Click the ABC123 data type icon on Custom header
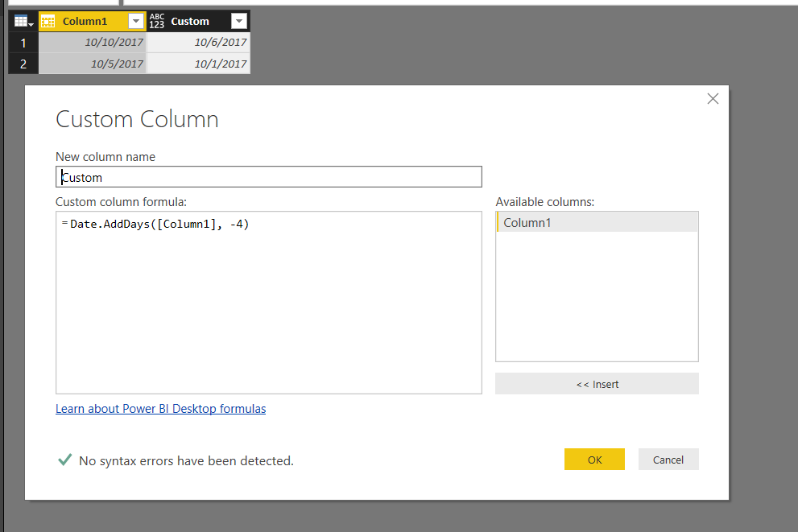This screenshot has height=532, width=798. pyautogui.click(x=157, y=21)
